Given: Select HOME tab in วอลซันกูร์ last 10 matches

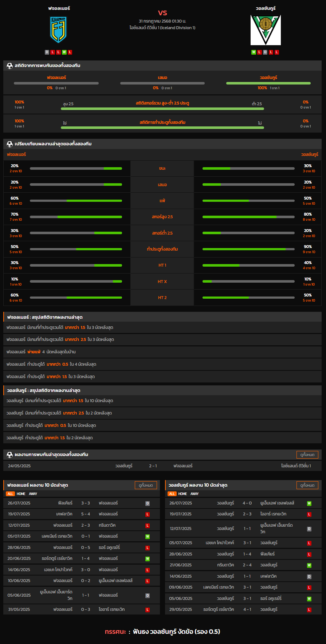Looking at the screenshot, I should tap(183, 494).
